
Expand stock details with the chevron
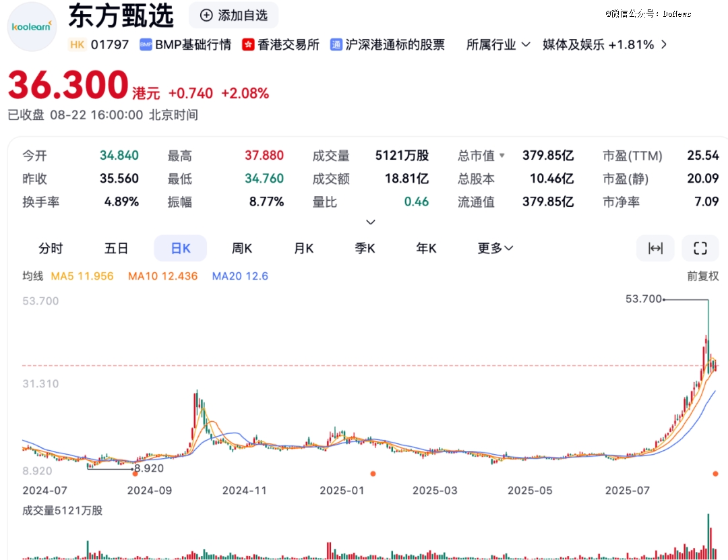pyautogui.click(x=370, y=222)
